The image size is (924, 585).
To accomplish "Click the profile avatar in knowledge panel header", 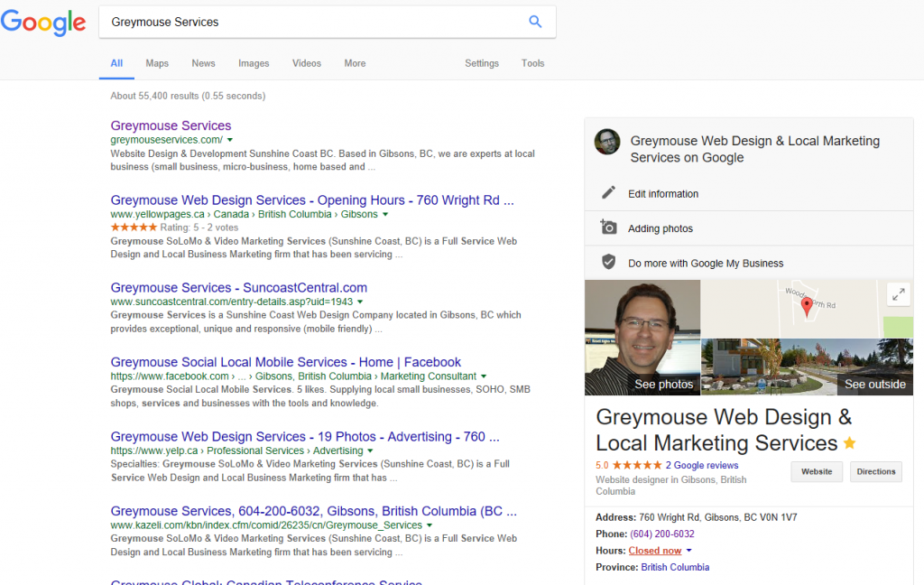I will (607, 142).
